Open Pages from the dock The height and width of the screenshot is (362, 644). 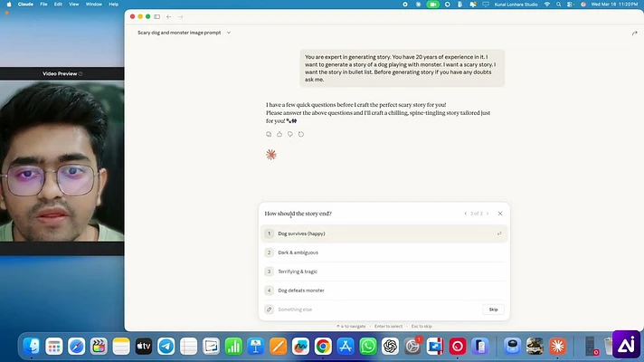click(278, 347)
